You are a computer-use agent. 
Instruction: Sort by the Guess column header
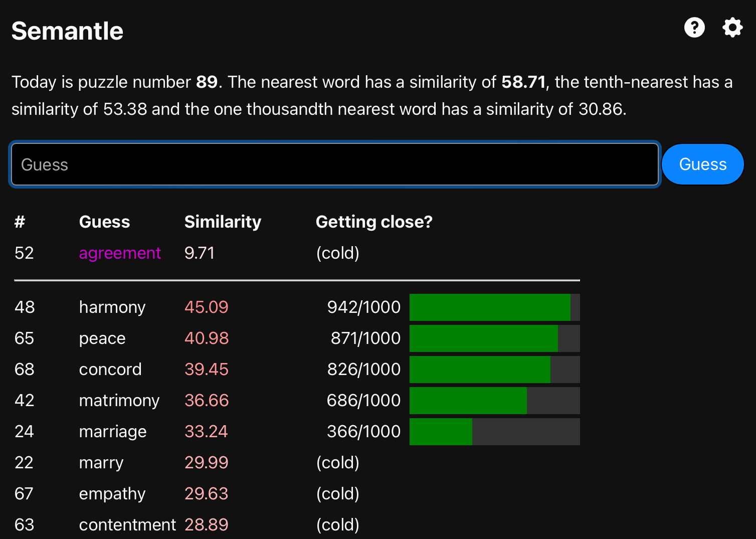click(104, 222)
